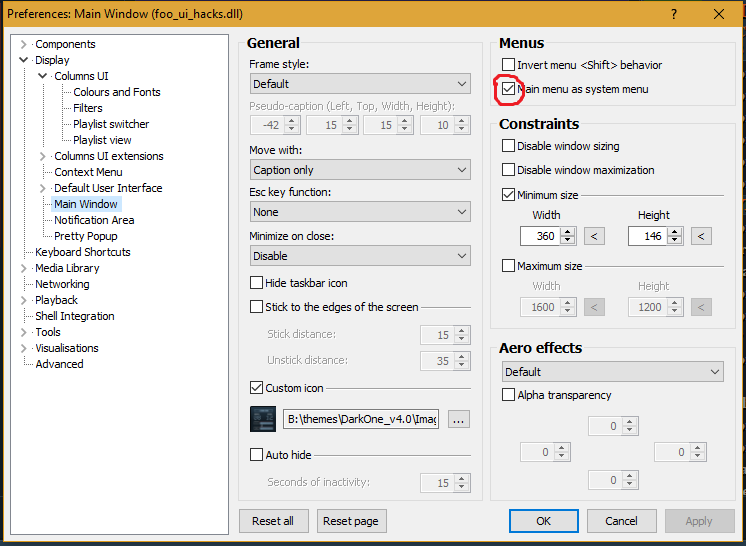Check the Alpha transparency option
This screenshot has height=546, width=746.
[509, 395]
